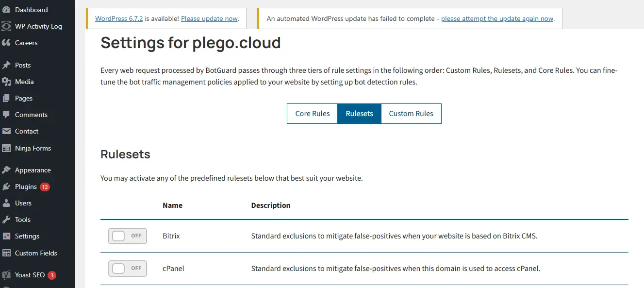Open WP Activity Log eye icon
This screenshot has height=288, width=644.
(6, 26)
